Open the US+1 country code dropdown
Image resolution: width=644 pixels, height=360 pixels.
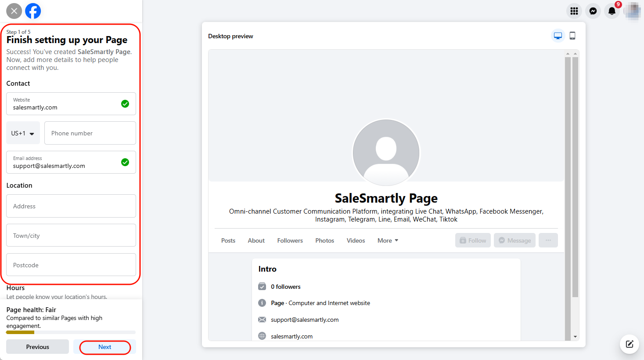[23, 133]
